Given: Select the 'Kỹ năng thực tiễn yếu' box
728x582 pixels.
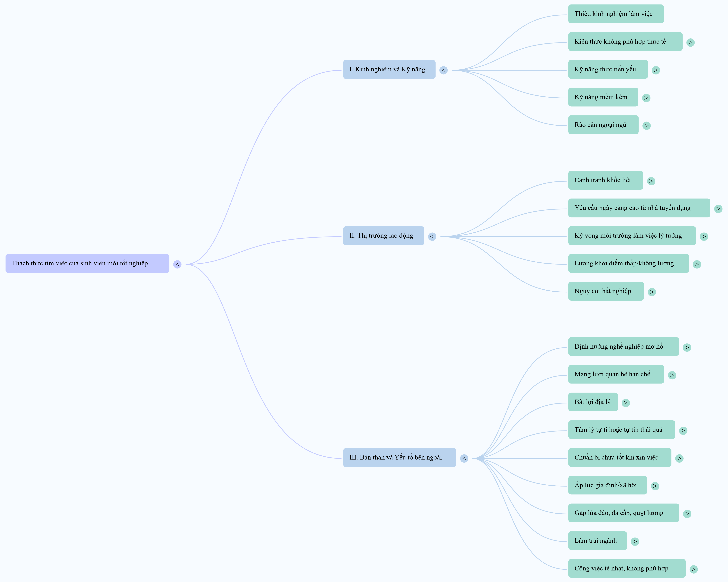Looking at the screenshot, I should click(608, 69).
